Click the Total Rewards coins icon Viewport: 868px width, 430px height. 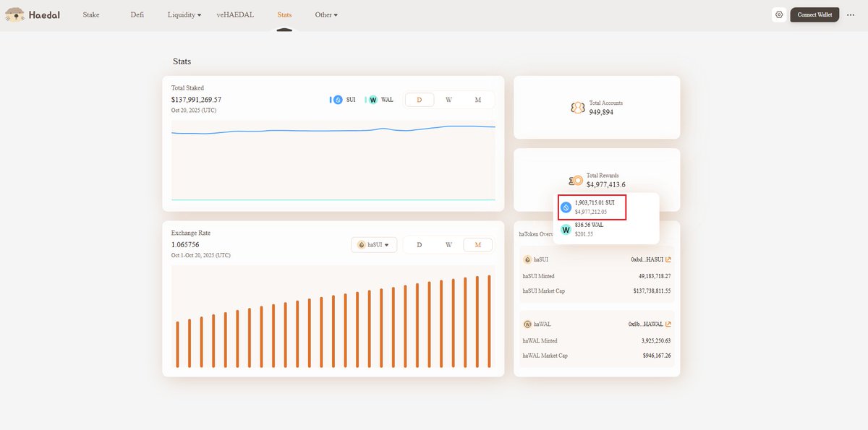click(x=576, y=180)
